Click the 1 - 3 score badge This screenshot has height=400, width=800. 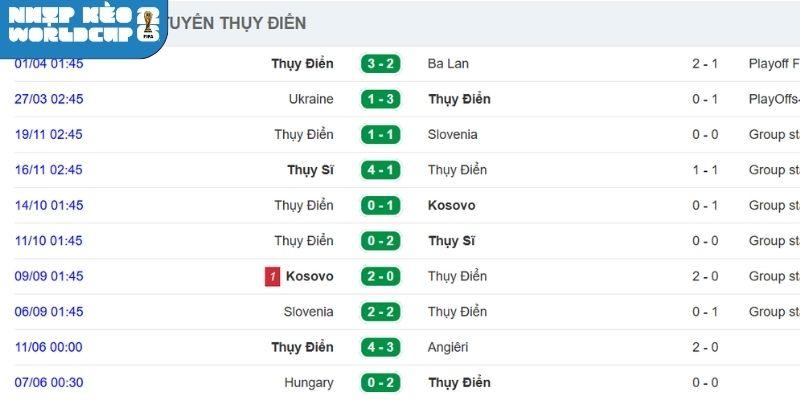coord(381,99)
